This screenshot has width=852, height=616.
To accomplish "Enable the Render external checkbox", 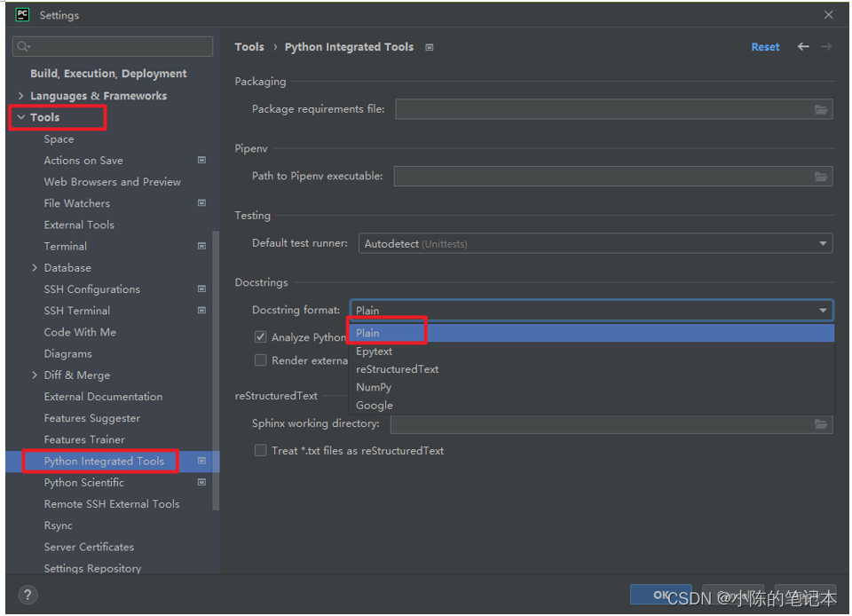I will tap(261, 360).
